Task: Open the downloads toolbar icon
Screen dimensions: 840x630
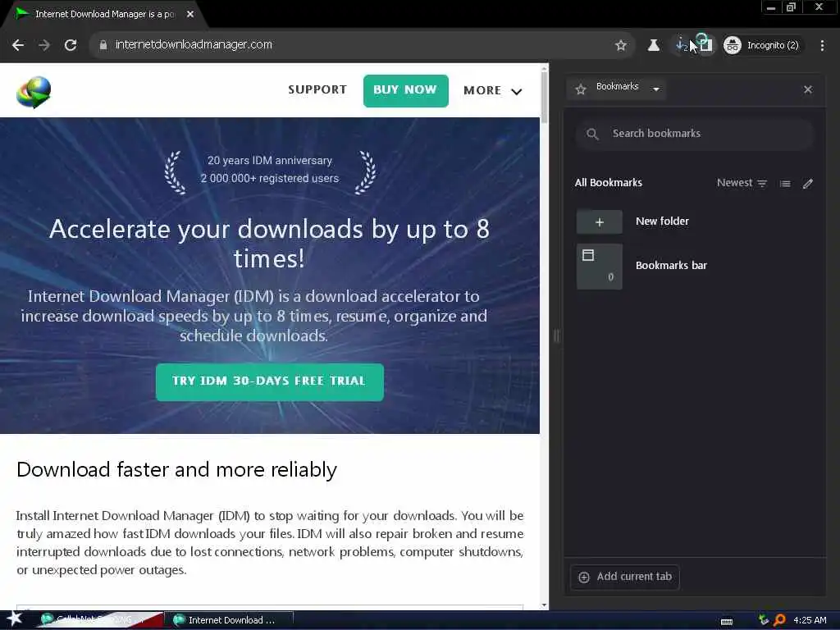Action: tap(681, 46)
